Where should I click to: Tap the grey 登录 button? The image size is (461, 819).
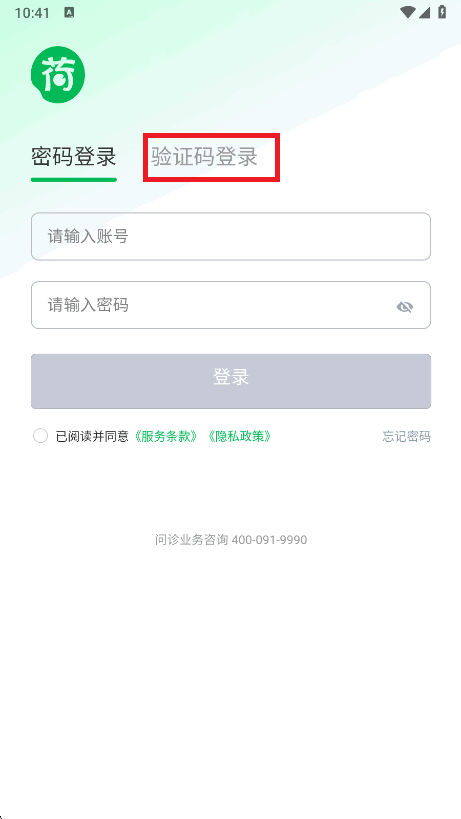(x=231, y=381)
